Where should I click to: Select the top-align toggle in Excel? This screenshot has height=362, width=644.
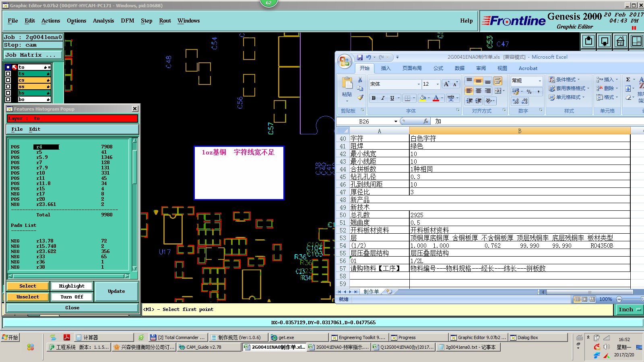[x=469, y=81]
